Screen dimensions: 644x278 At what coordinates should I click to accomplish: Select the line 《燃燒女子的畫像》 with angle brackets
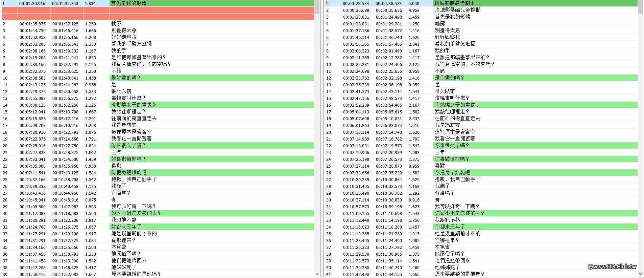click(x=212, y=105)
